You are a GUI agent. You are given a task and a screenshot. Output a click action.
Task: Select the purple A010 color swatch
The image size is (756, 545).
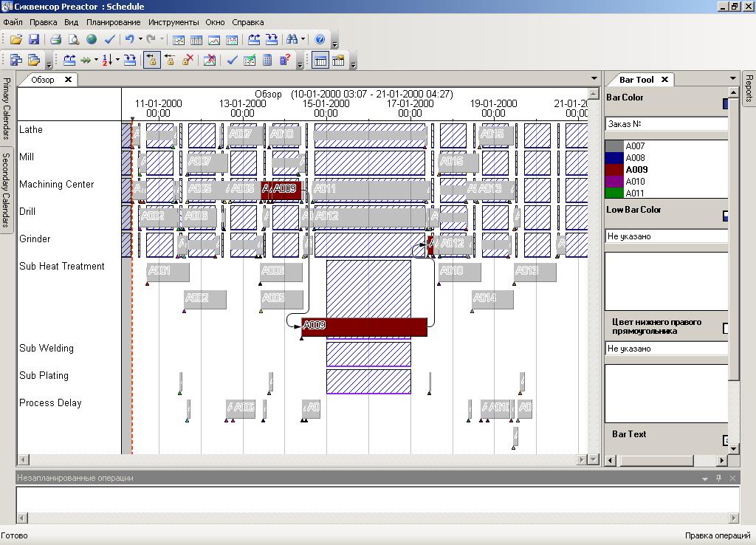(x=614, y=182)
